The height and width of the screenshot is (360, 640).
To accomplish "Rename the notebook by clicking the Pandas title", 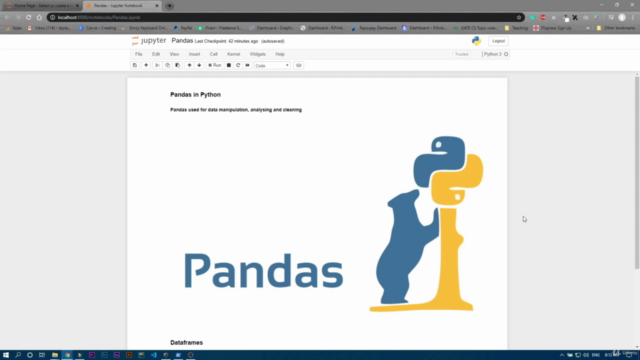I will (x=182, y=41).
